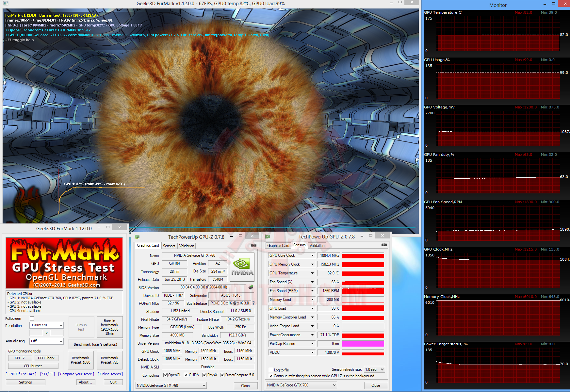Image resolution: width=570 pixels, height=392 pixels.
Task: Open the Power Consumption sensor dropdown
Action: (312, 335)
